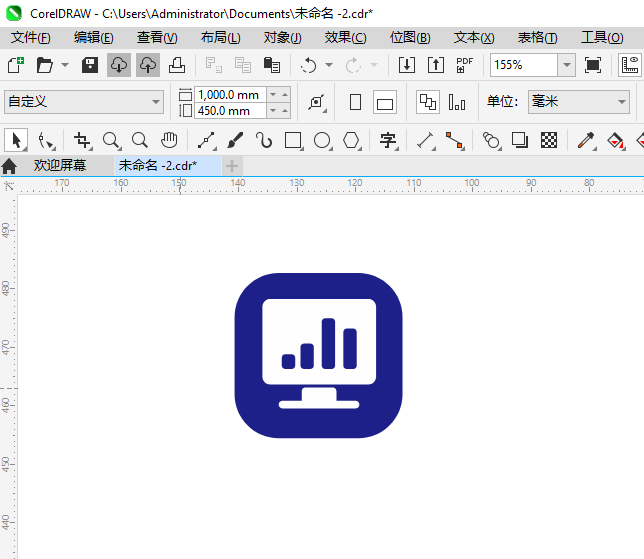This screenshot has width=644, height=559.
Task: Select the Ellipse tool
Action: tap(322, 140)
